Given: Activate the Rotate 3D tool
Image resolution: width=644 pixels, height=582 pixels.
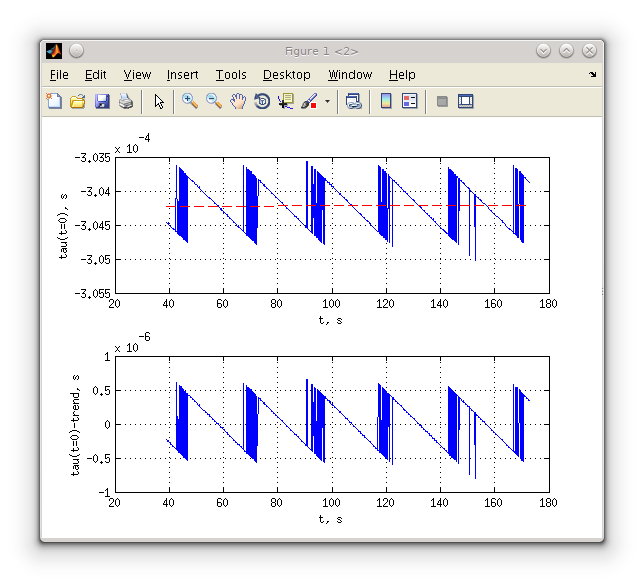Looking at the screenshot, I should [x=262, y=101].
